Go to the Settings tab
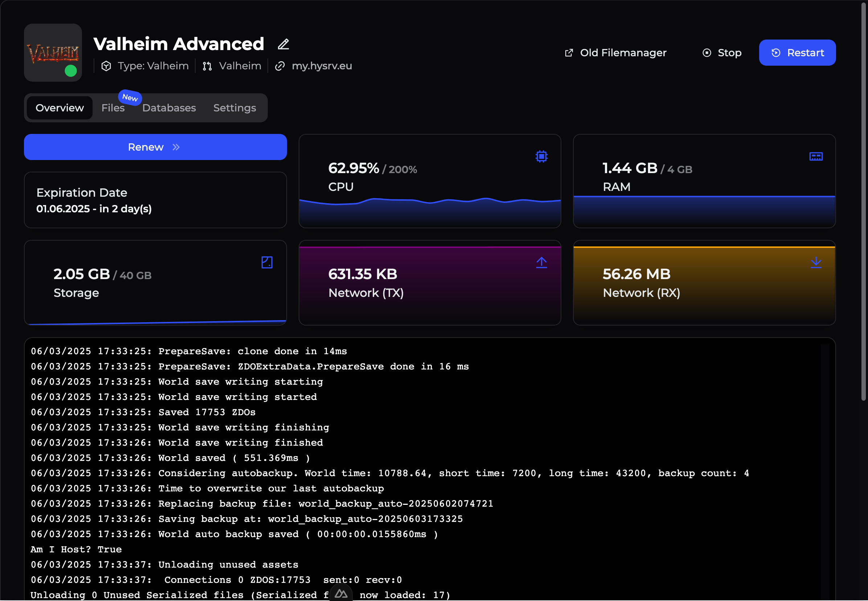 click(234, 108)
